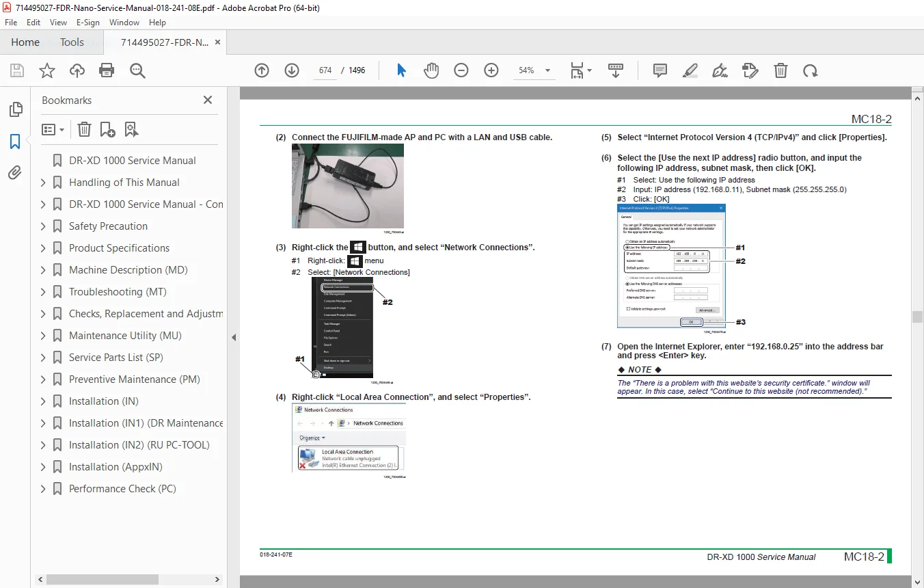The image size is (924, 588).
Task: Open Checks, Replacement and Adjustment bookmark
Action: click(x=146, y=314)
